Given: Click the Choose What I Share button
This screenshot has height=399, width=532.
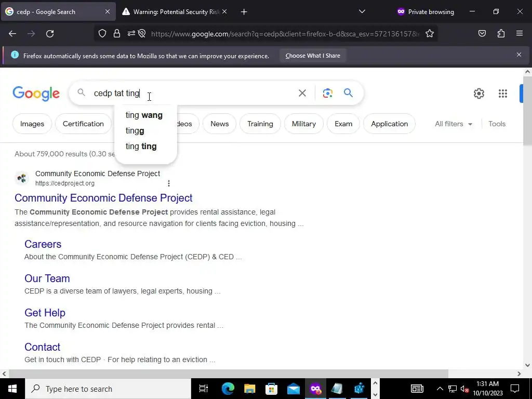Looking at the screenshot, I should (312, 56).
